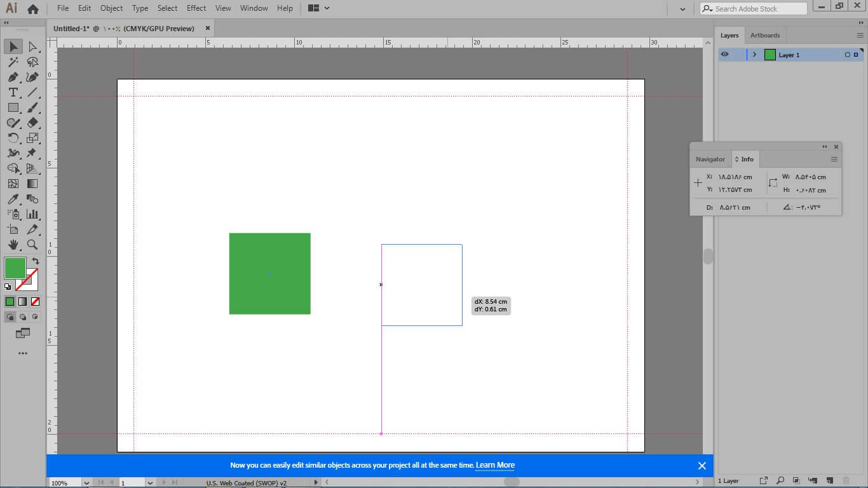Choose the Zoom tool in toolbar
This screenshot has width=868, height=488.
32,245
